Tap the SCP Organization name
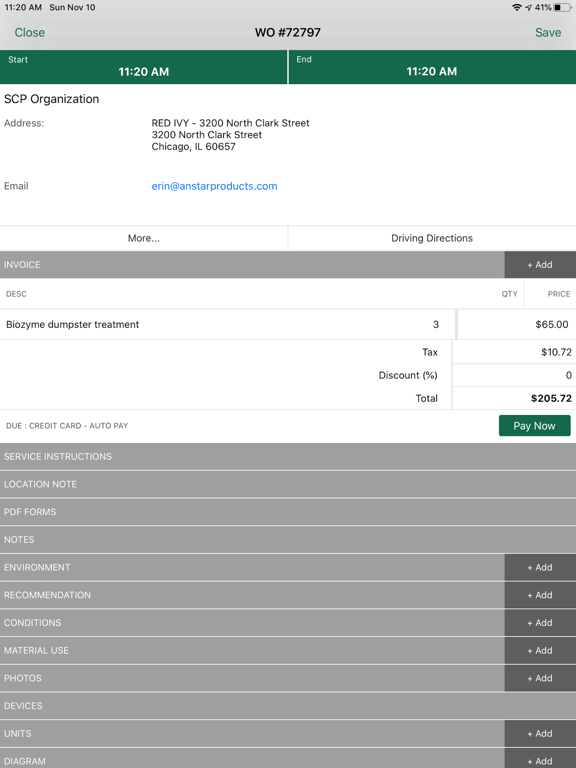The width and height of the screenshot is (576, 768). pyautogui.click(x=51, y=99)
